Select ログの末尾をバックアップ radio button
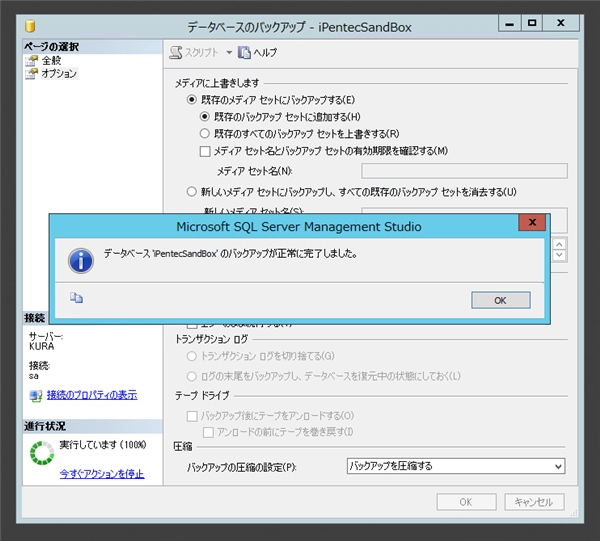 coord(191,376)
